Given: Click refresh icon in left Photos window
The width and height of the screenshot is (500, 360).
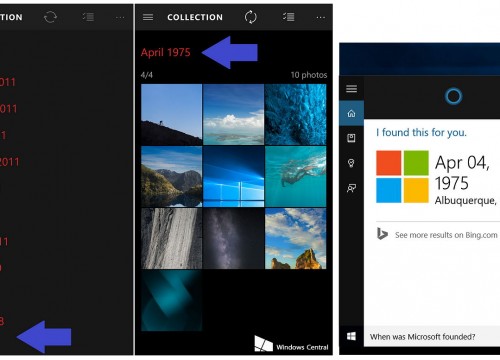Looking at the screenshot, I should tap(50, 17).
